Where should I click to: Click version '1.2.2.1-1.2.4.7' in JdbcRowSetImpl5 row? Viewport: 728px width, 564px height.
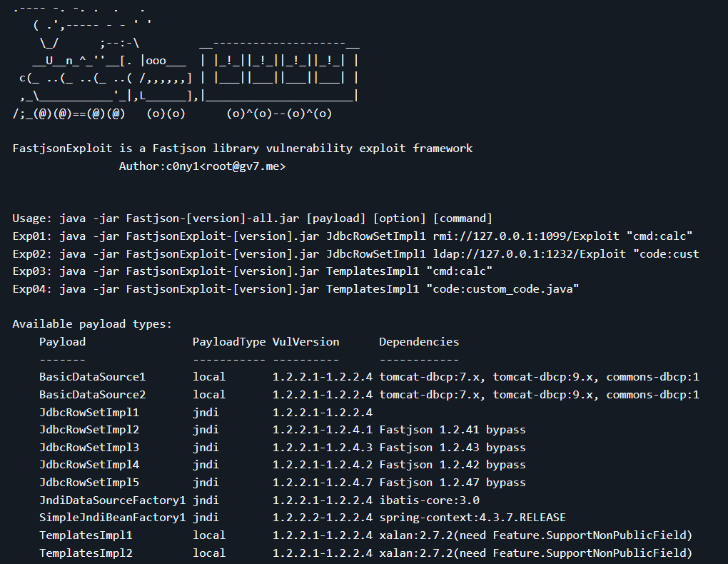tap(322, 482)
